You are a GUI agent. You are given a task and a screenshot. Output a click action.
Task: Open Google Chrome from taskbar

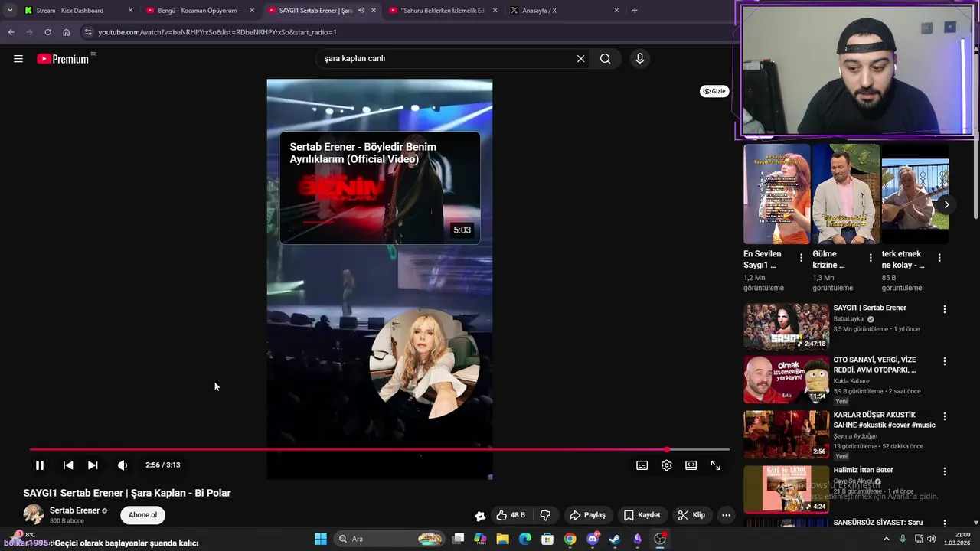point(570,539)
